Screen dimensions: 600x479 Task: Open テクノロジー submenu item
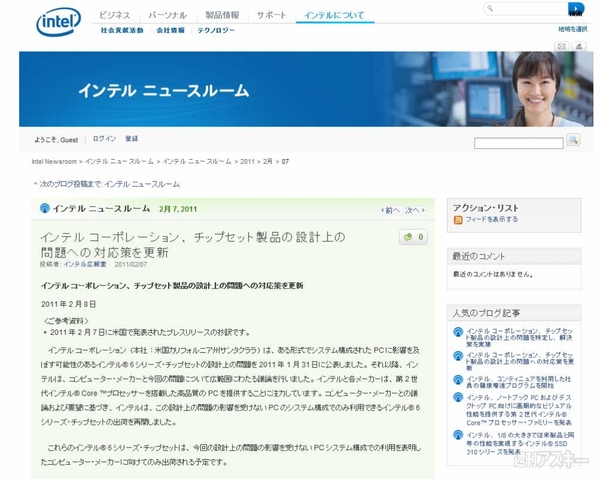216,30
